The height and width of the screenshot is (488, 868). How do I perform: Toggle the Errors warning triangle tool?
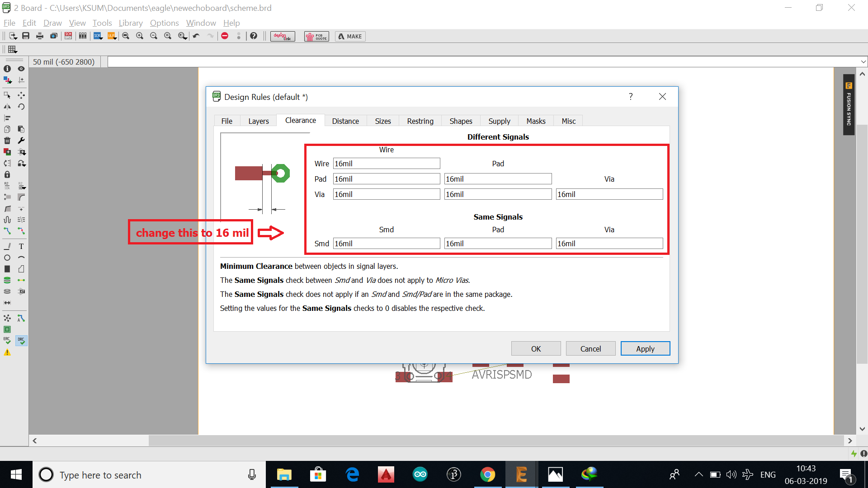(7, 352)
